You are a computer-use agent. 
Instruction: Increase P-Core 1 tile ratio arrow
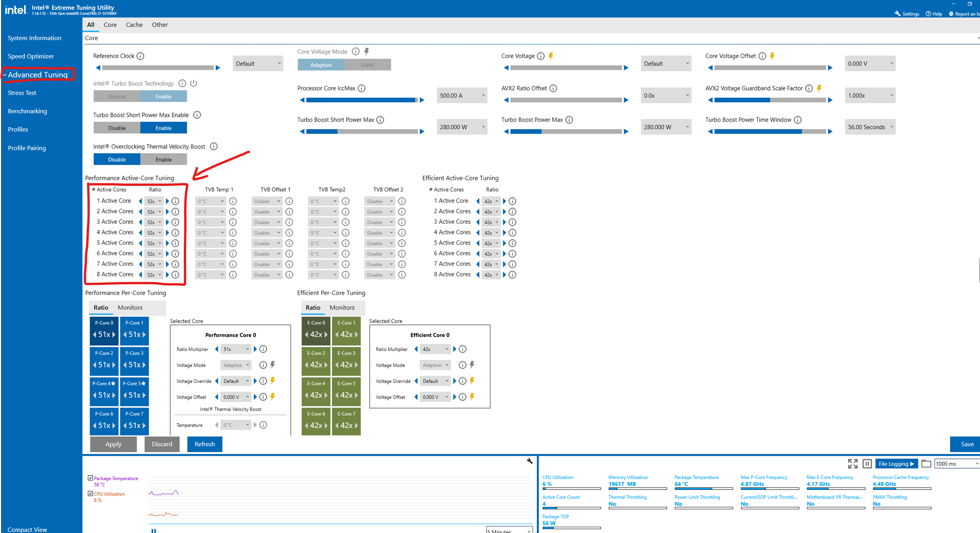pyautogui.click(x=144, y=335)
